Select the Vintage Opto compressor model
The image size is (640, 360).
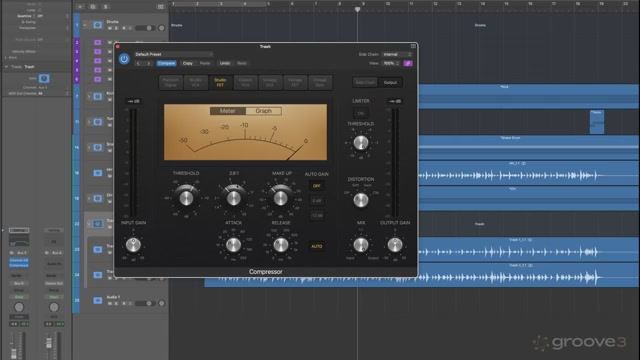pyautogui.click(x=320, y=82)
